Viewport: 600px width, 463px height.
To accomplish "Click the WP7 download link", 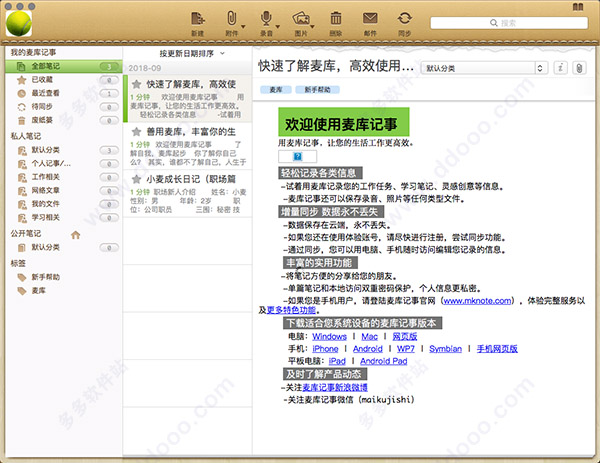I will coord(406,349).
